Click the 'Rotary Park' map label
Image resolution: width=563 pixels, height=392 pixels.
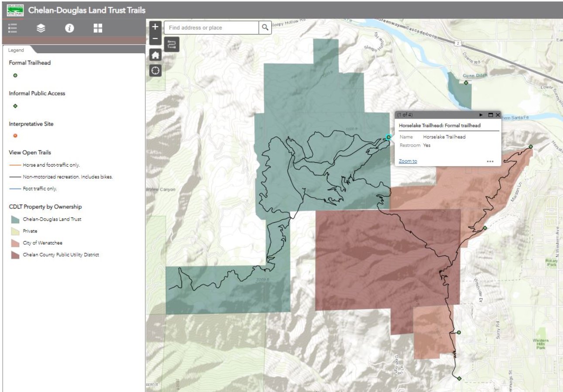coord(551,262)
